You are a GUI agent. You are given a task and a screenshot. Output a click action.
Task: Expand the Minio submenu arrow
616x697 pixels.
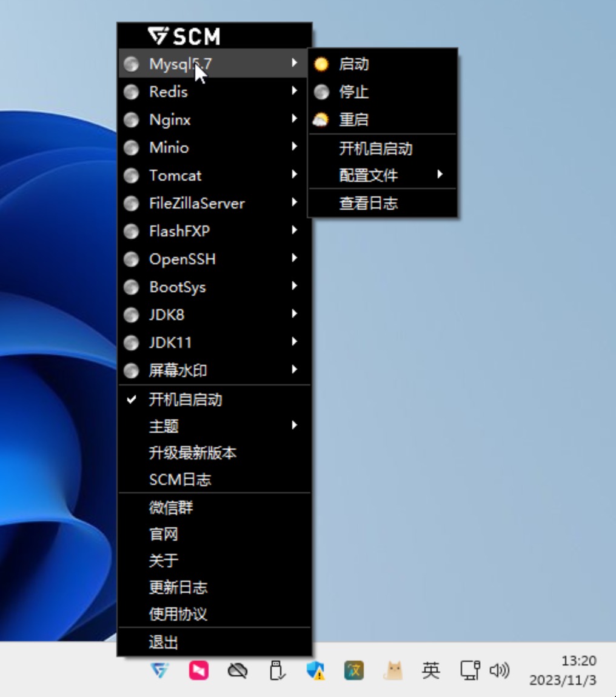click(x=294, y=146)
